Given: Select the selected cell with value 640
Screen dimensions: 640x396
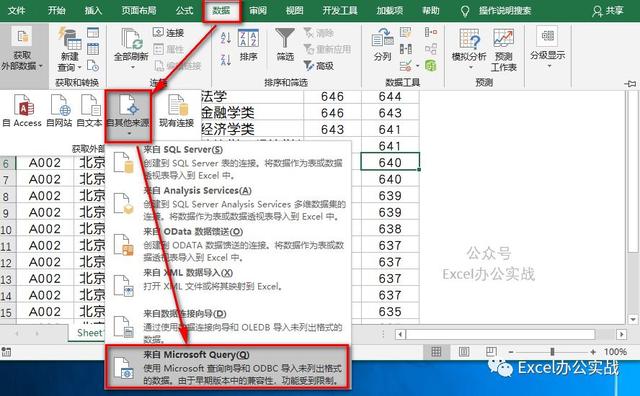Looking at the screenshot, I should pyautogui.click(x=390, y=162).
